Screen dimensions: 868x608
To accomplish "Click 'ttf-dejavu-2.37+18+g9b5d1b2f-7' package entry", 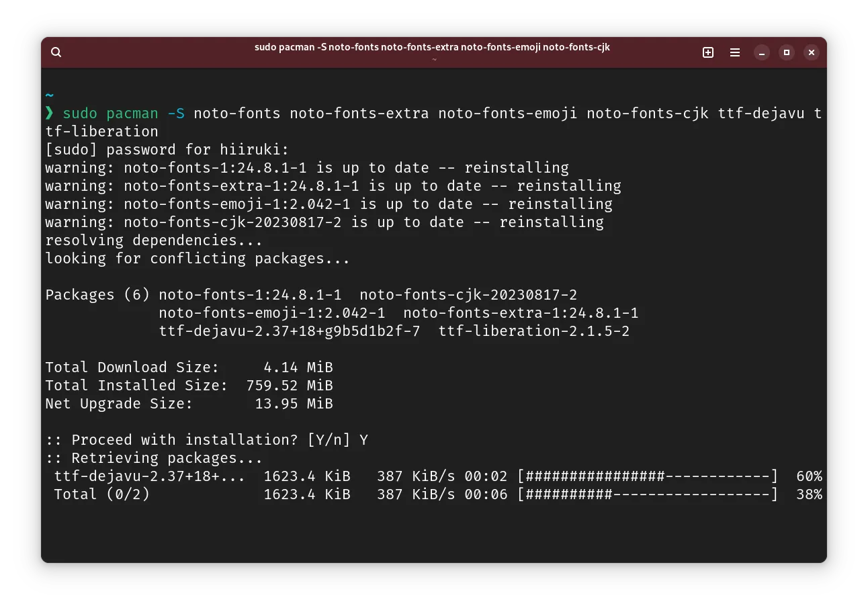I will pyautogui.click(x=290, y=331).
